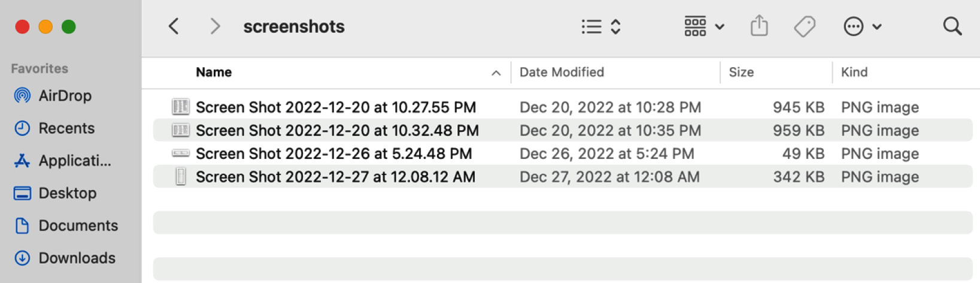Sort by the Kind column header
The width and height of the screenshot is (980, 283).
(x=854, y=72)
